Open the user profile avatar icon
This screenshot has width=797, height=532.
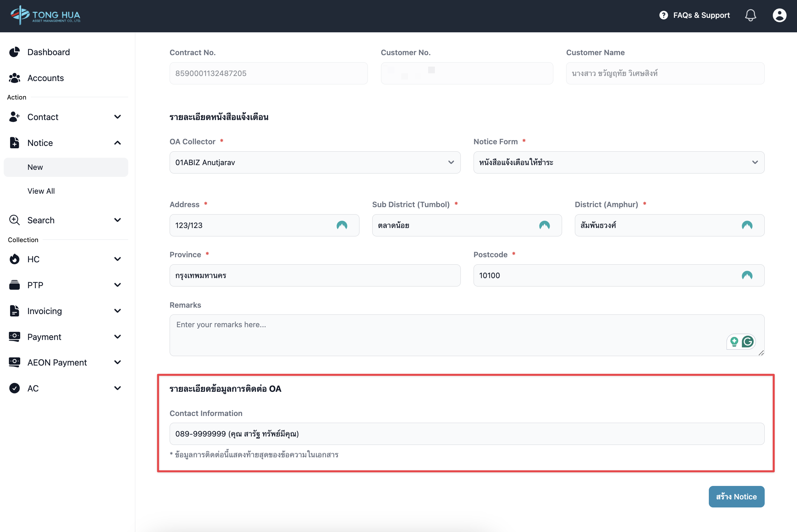pos(779,15)
